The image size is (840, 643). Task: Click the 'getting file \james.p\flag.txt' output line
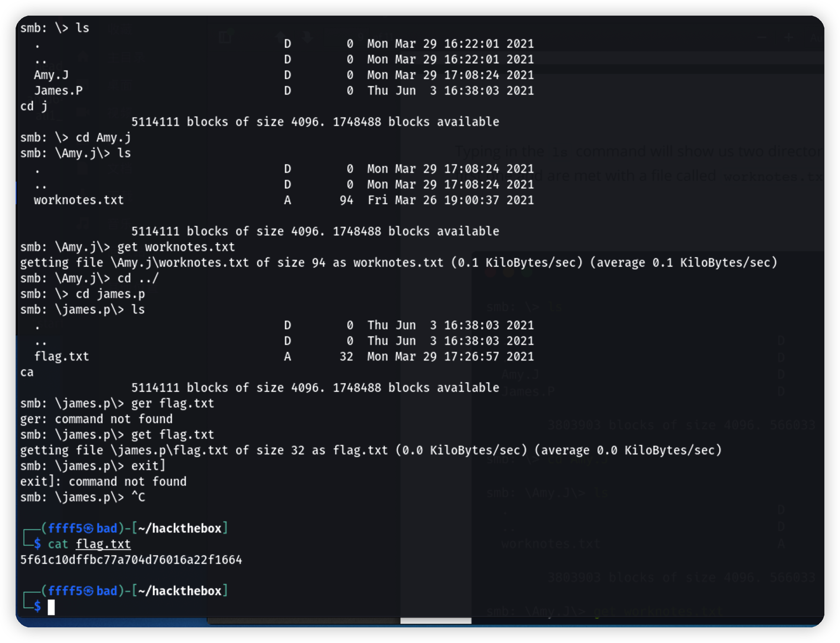tap(371, 451)
